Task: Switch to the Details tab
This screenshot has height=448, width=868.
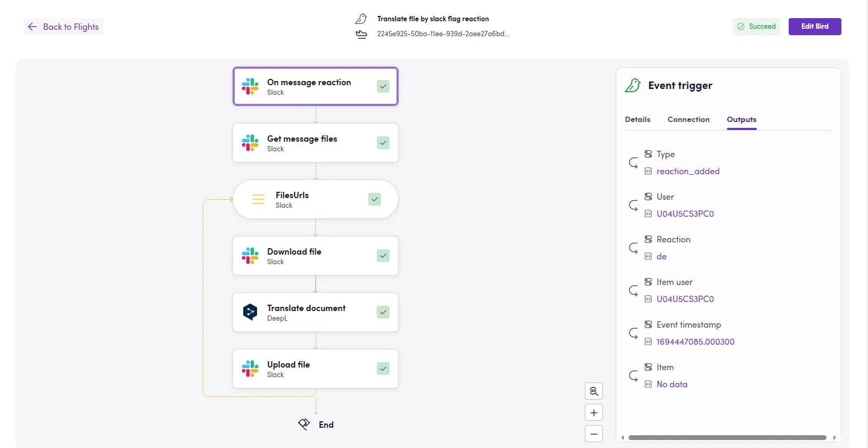Action: pos(638,119)
